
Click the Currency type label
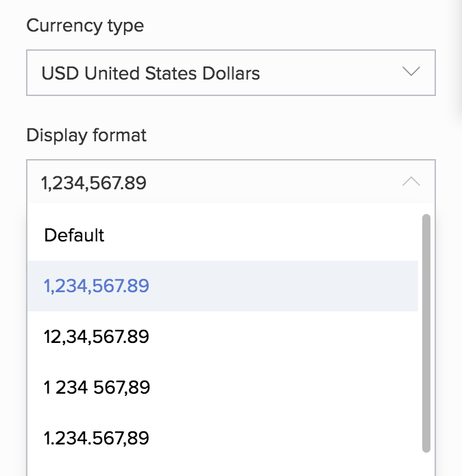(x=85, y=26)
